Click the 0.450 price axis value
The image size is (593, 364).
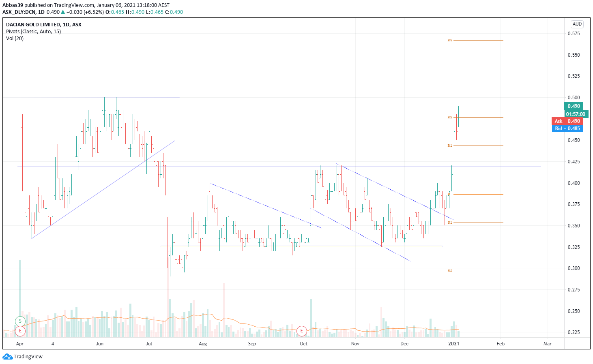[574, 140]
